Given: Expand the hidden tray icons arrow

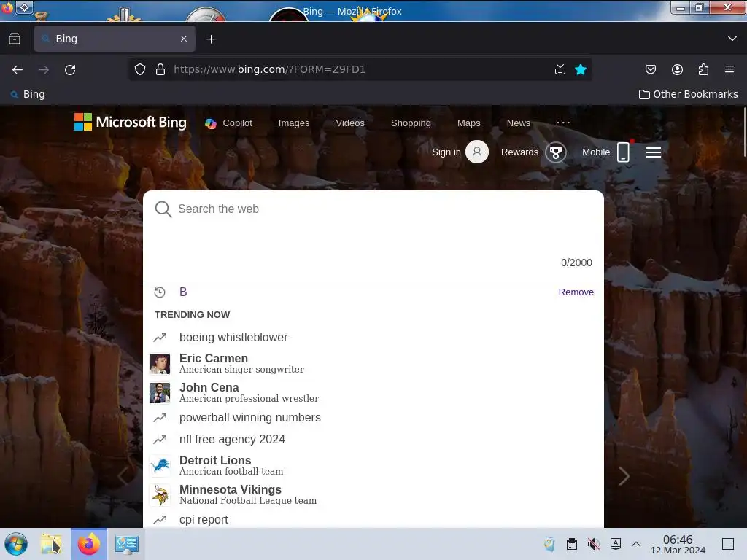Looking at the screenshot, I should (x=636, y=544).
